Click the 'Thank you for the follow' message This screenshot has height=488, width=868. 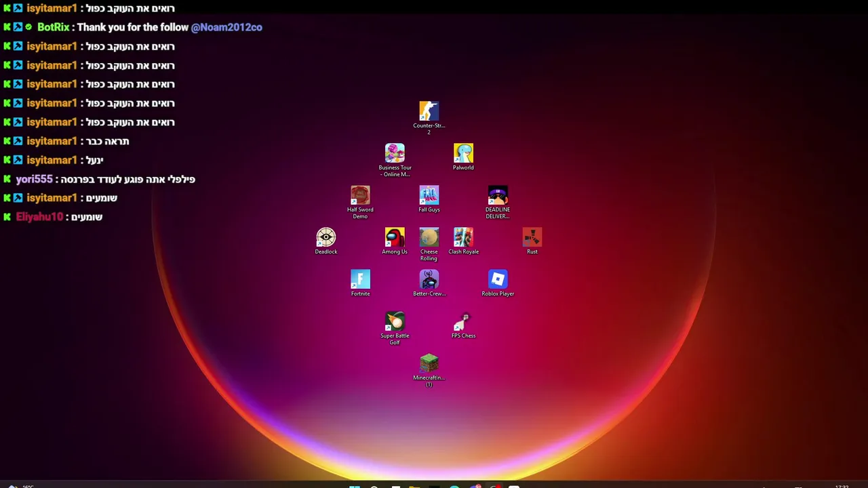pyautogui.click(x=133, y=27)
